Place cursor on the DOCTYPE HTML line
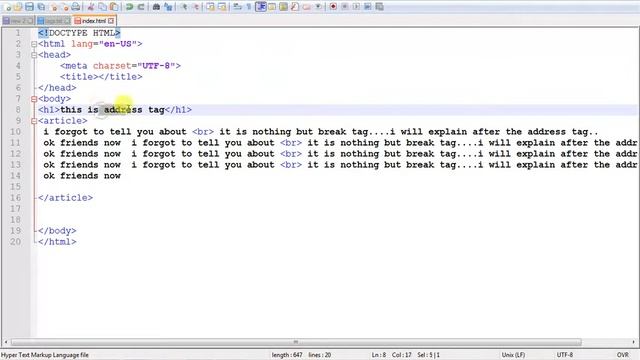This screenshot has height=360, width=640. pos(79,33)
